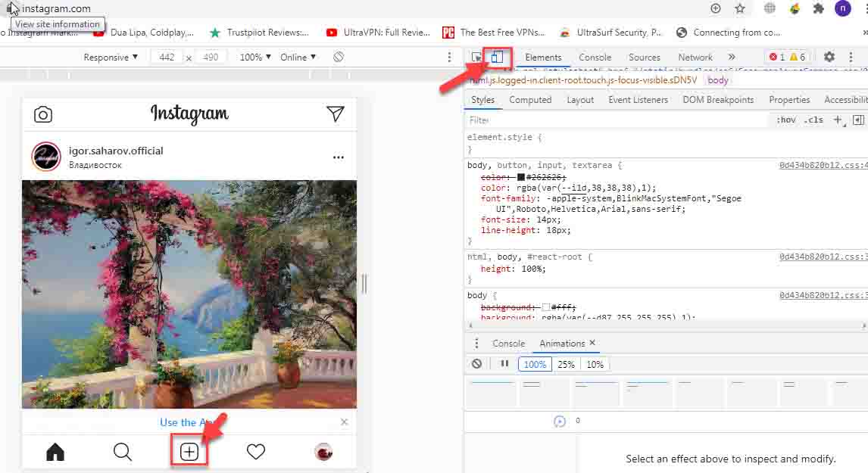The width and height of the screenshot is (868, 473).
Task: Click the Instagram home icon
Action: pyautogui.click(x=55, y=450)
